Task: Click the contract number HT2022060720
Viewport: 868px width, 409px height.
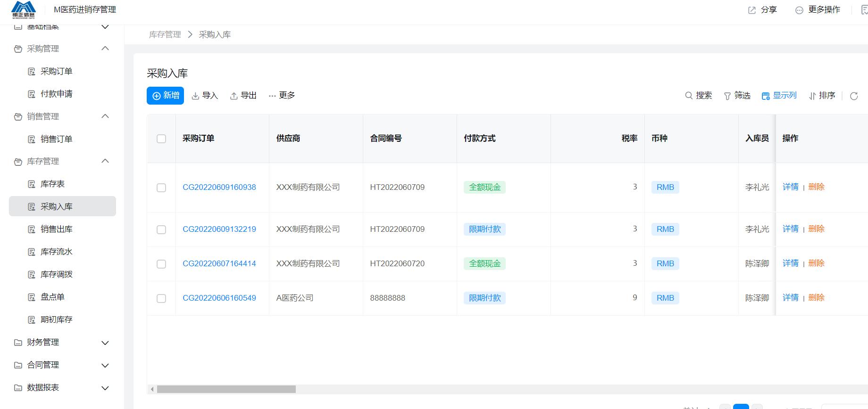Action: pos(397,263)
